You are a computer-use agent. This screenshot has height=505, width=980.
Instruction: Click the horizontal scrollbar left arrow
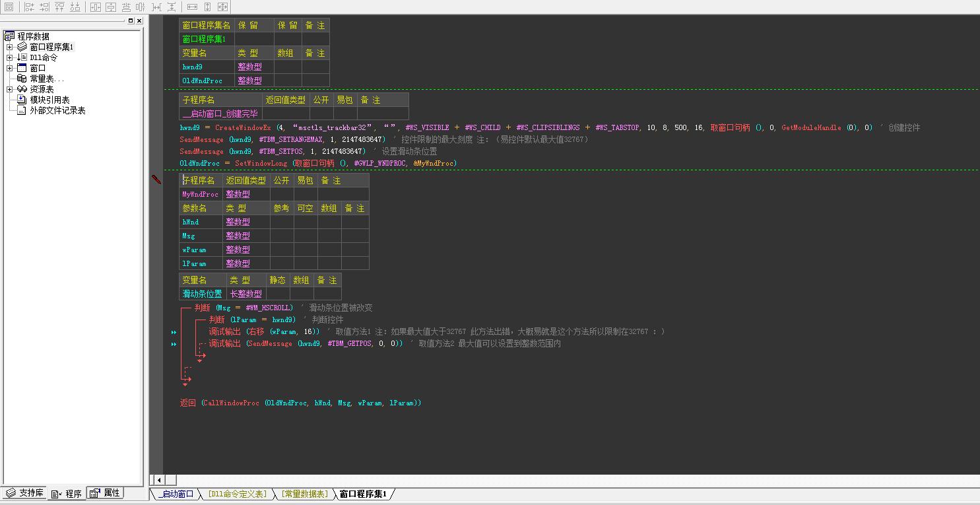tap(158, 480)
